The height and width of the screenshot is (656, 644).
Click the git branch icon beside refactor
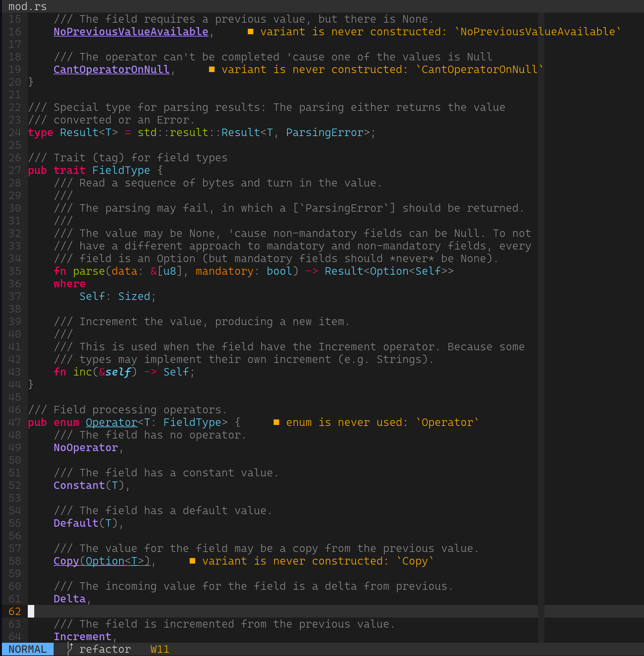[x=70, y=649]
